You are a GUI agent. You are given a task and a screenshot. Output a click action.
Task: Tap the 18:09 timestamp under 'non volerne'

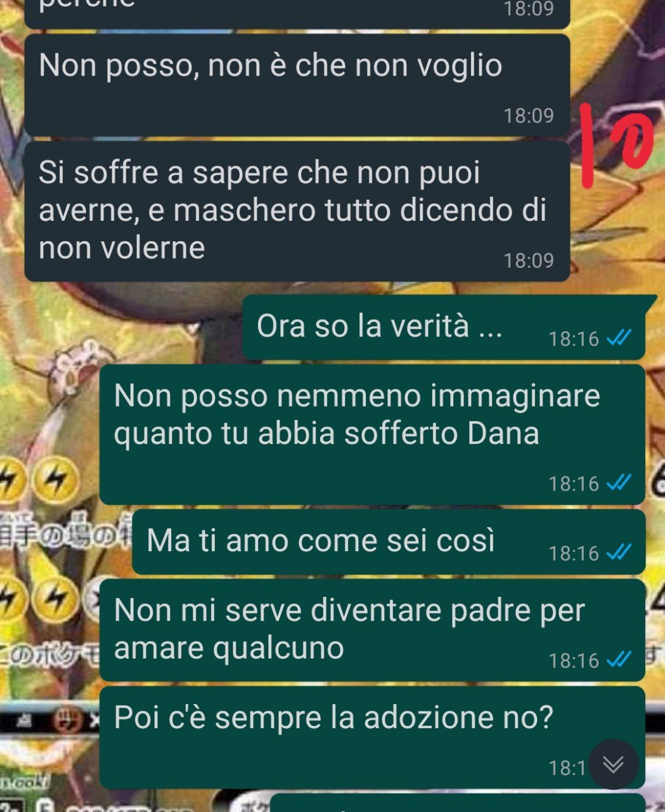point(529,260)
